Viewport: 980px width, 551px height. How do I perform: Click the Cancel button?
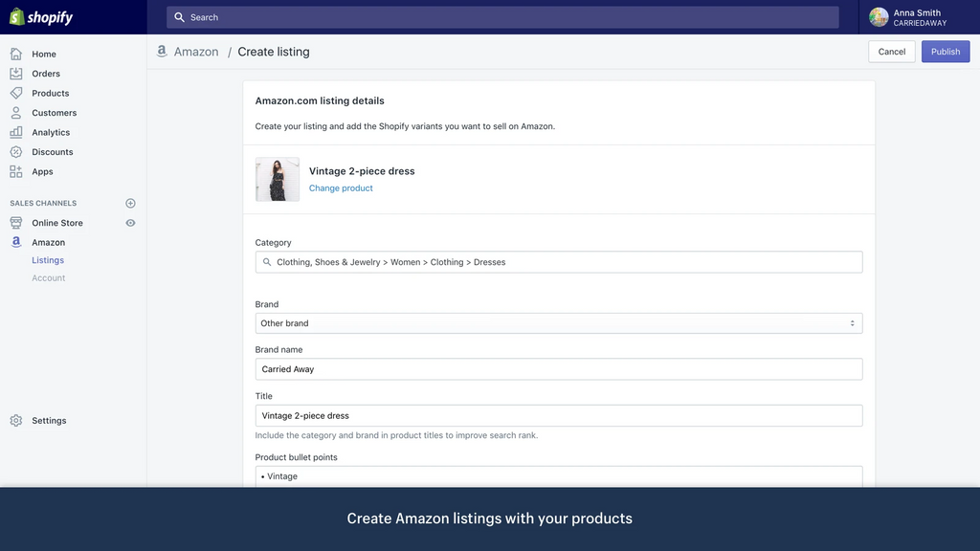click(891, 52)
